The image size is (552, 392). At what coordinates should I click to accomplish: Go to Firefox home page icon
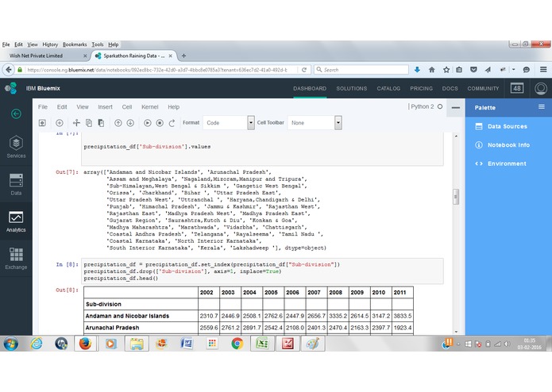(x=431, y=70)
